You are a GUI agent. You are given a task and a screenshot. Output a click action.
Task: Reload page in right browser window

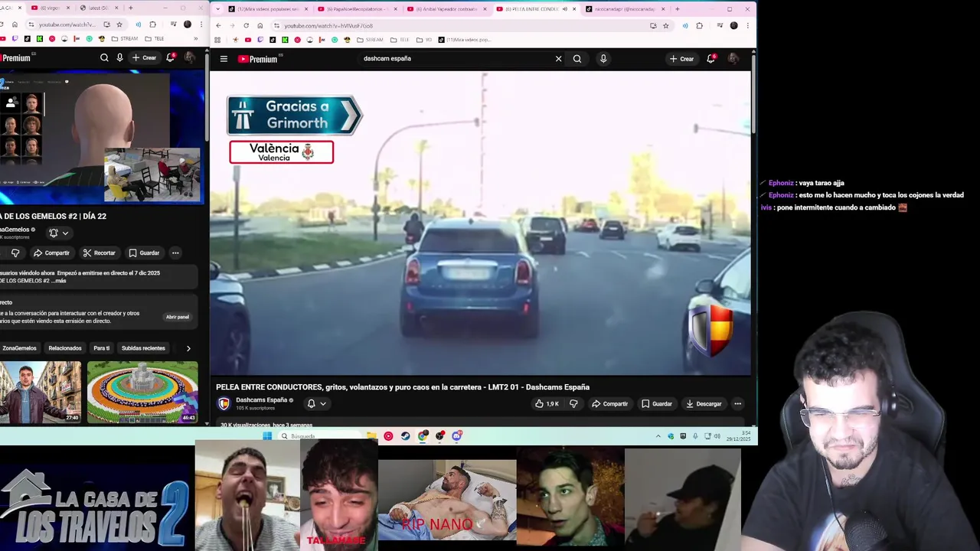pyautogui.click(x=246, y=25)
